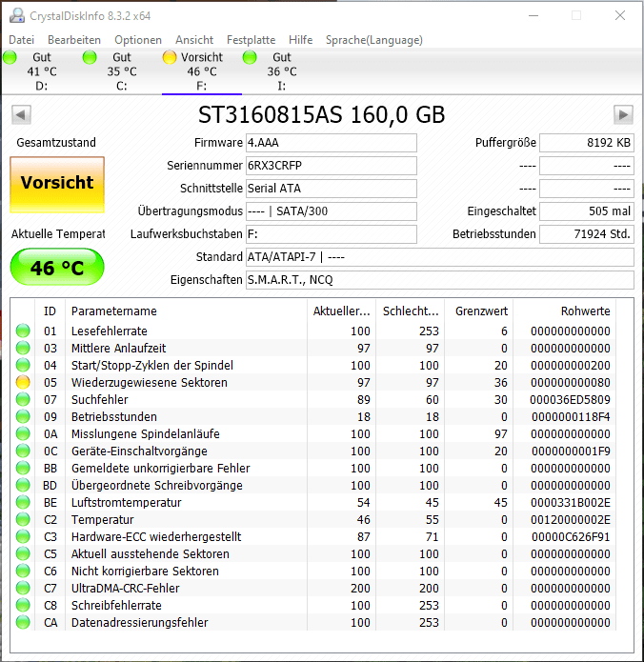The height and width of the screenshot is (662, 644).
Task: Switch to drive D: tab
Action: 41,71
